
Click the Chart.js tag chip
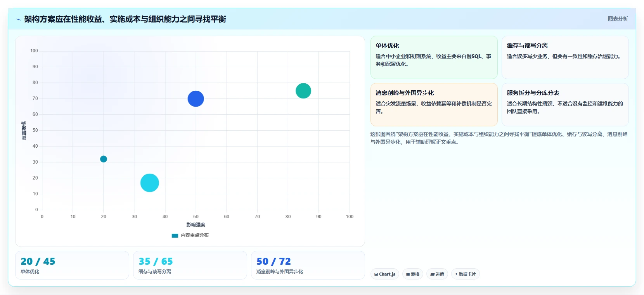(x=385, y=274)
